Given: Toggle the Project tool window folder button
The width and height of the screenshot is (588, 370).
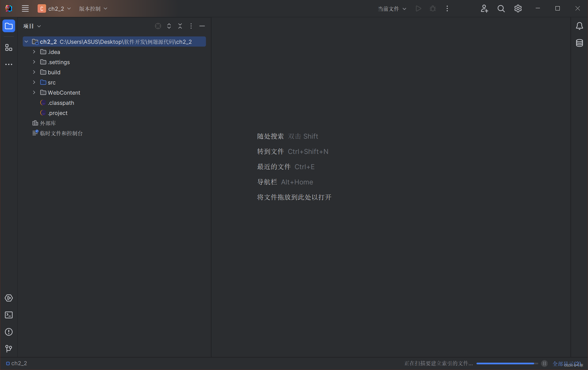Looking at the screenshot, I should click(x=9, y=26).
